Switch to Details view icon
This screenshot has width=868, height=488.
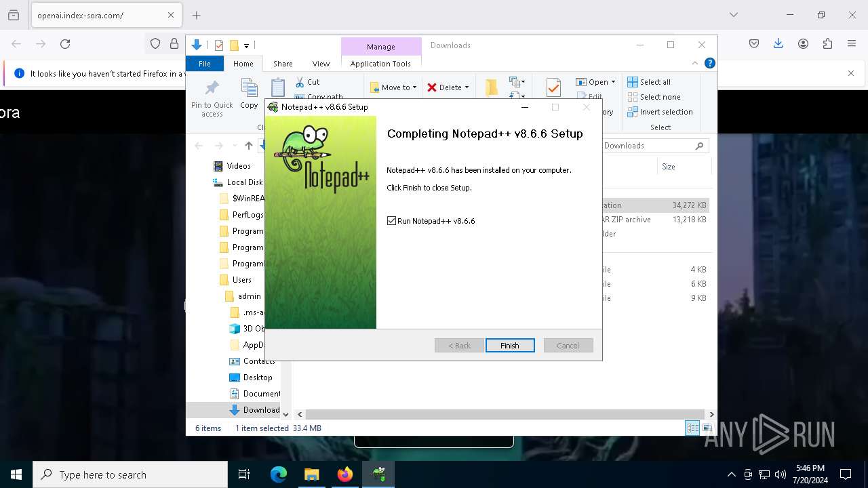692,428
